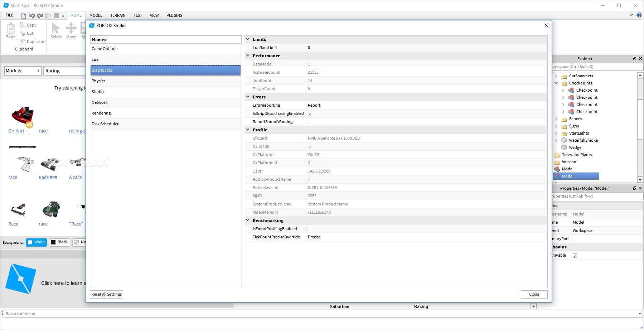Enable the IsFmodProfilingEnabled checkbox
644x330 pixels.
310,229
